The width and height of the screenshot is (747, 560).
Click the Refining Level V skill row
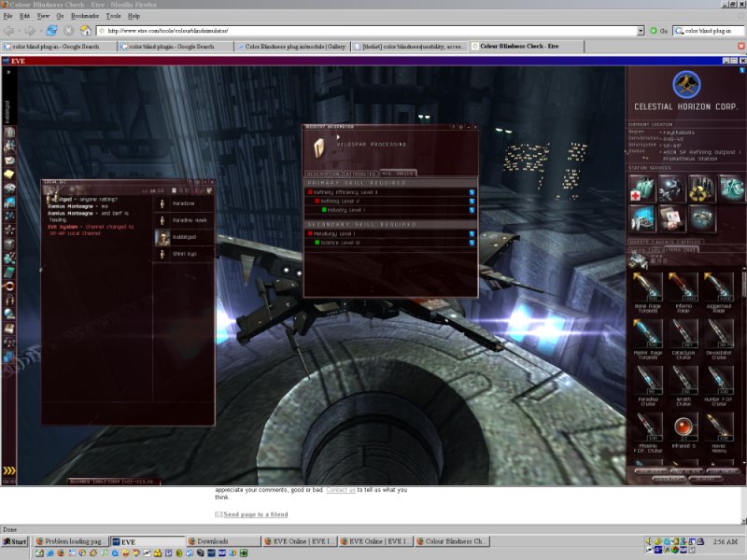click(x=390, y=201)
